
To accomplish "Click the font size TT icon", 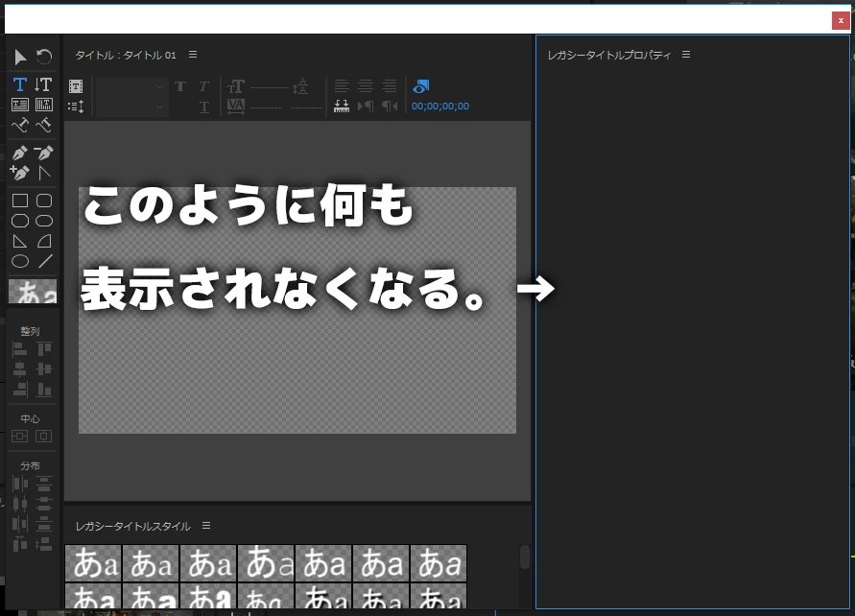I will click(235, 86).
